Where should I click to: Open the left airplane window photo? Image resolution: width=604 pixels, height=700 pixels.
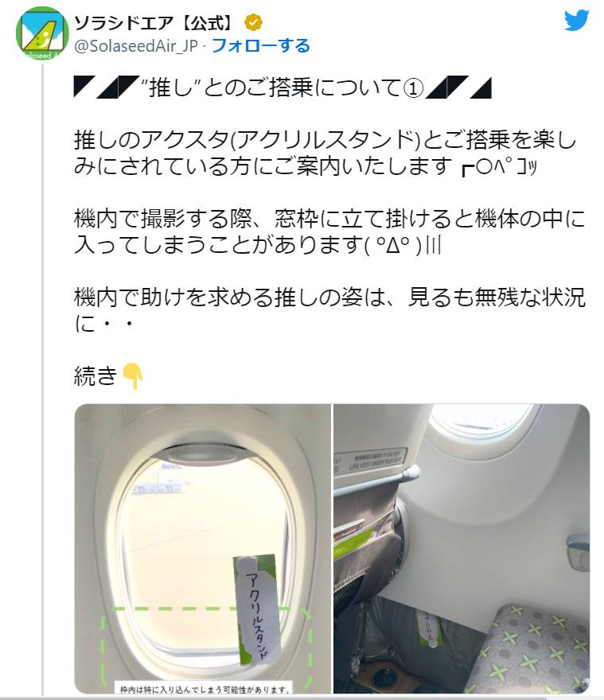pyautogui.click(x=203, y=549)
